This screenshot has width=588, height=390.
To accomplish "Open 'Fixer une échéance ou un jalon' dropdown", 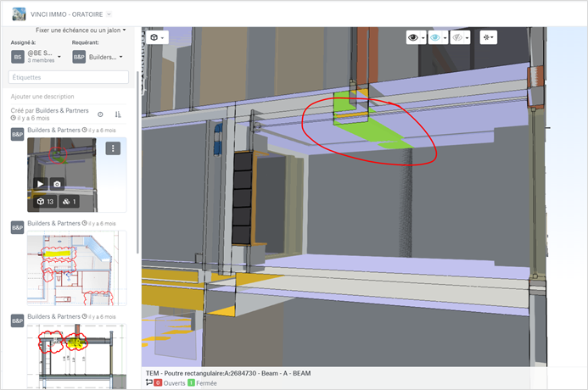I will click(x=81, y=30).
